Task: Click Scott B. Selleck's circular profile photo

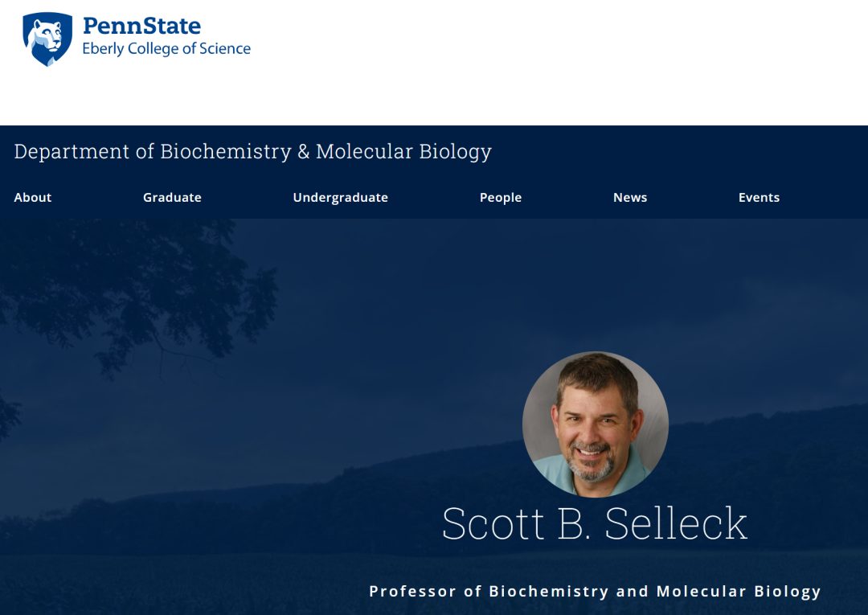Action: [x=595, y=424]
